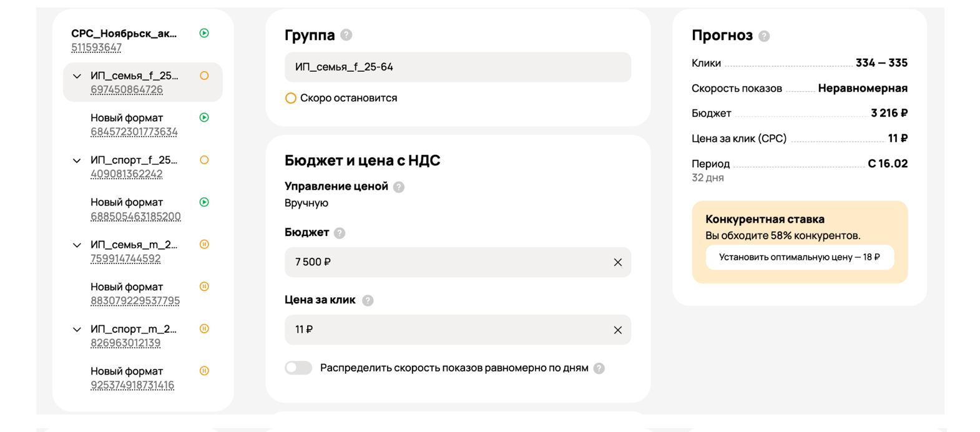Click the green play status icon of CPC_Ноябрьск campaign
This screenshot has height=432, width=980.
(204, 33)
